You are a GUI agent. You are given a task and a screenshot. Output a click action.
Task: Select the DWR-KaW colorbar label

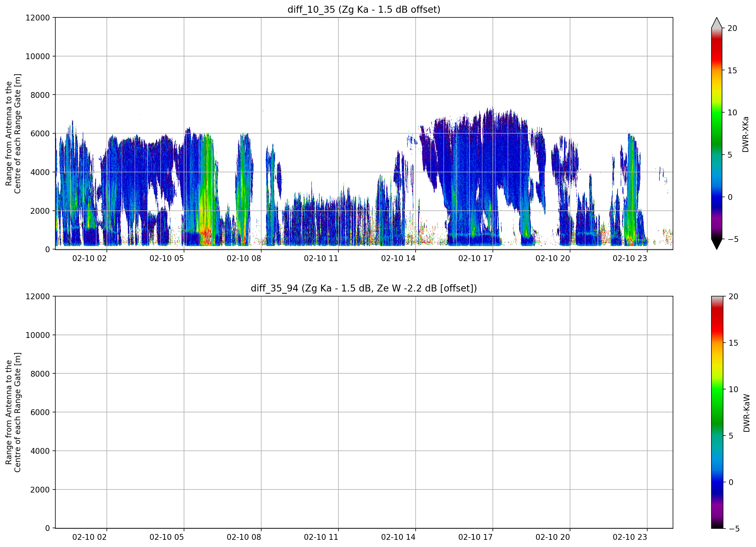pos(746,413)
